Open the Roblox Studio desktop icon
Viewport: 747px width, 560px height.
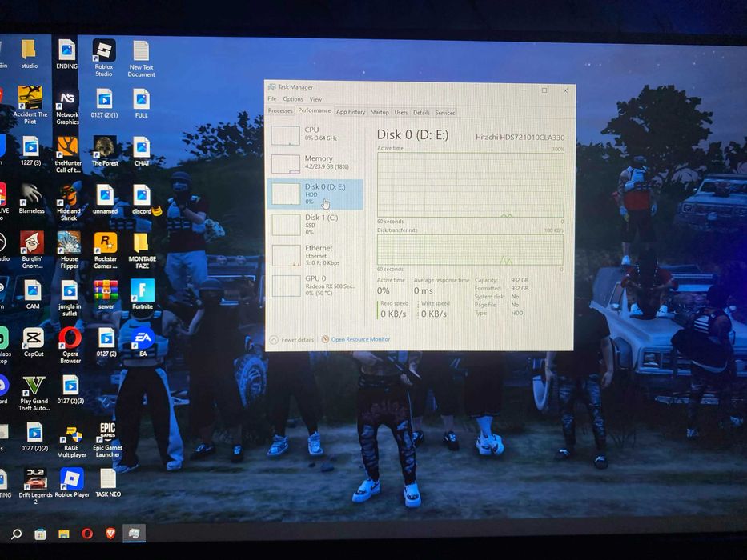pos(104,57)
